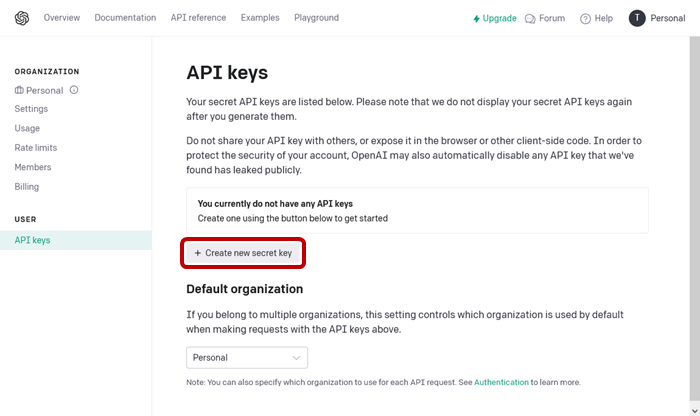Click the info icon beside Personal organization
This screenshot has height=416, width=700.
click(74, 90)
